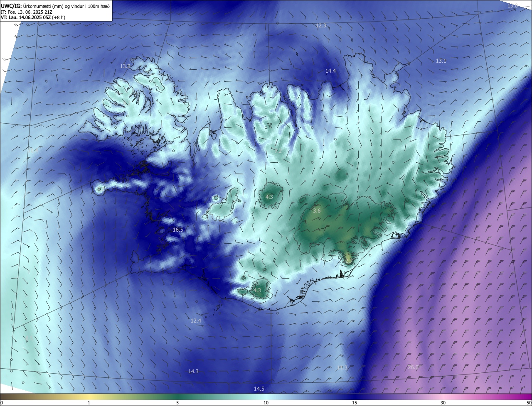Click the 3.6 value on the large glacier
The image size is (532, 406).
317,211
